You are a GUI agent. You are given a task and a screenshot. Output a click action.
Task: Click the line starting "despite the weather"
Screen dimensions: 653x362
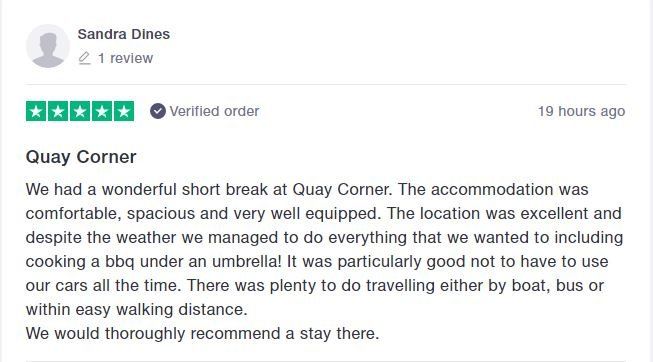pyautogui.click(x=324, y=238)
